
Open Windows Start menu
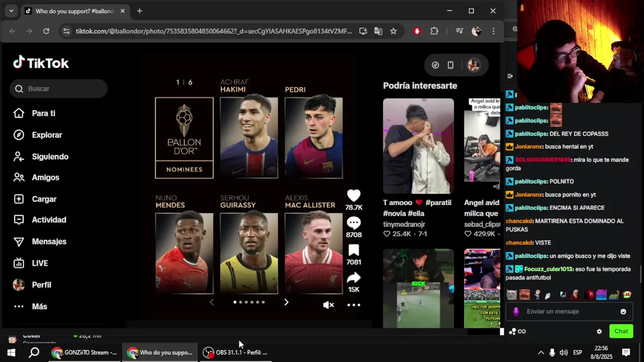(11, 352)
